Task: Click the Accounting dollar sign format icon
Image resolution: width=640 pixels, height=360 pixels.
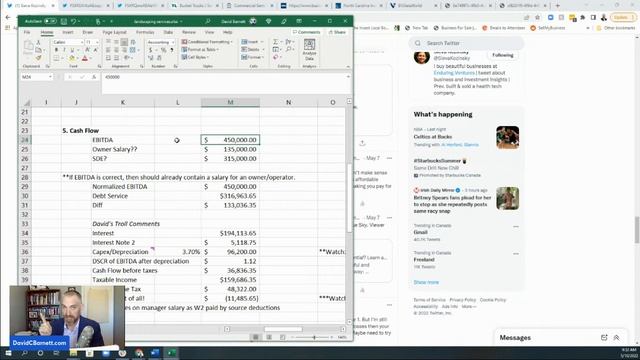Action: [150, 50]
